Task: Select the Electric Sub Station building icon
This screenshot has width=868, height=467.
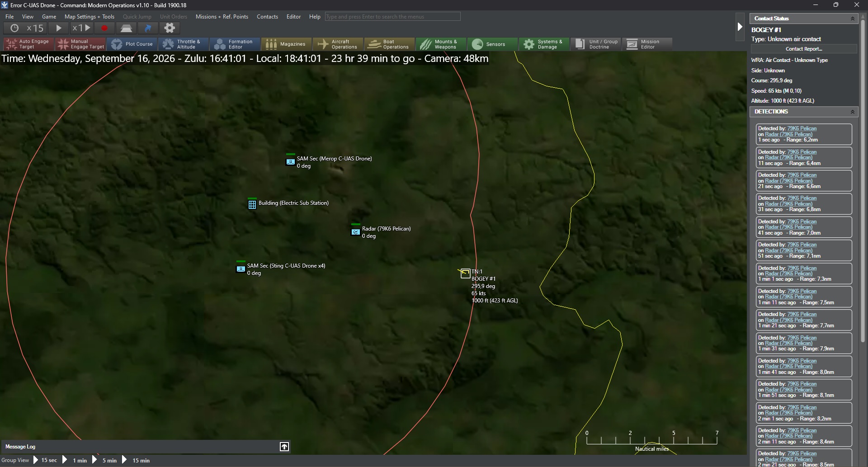Action: (x=252, y=204)
